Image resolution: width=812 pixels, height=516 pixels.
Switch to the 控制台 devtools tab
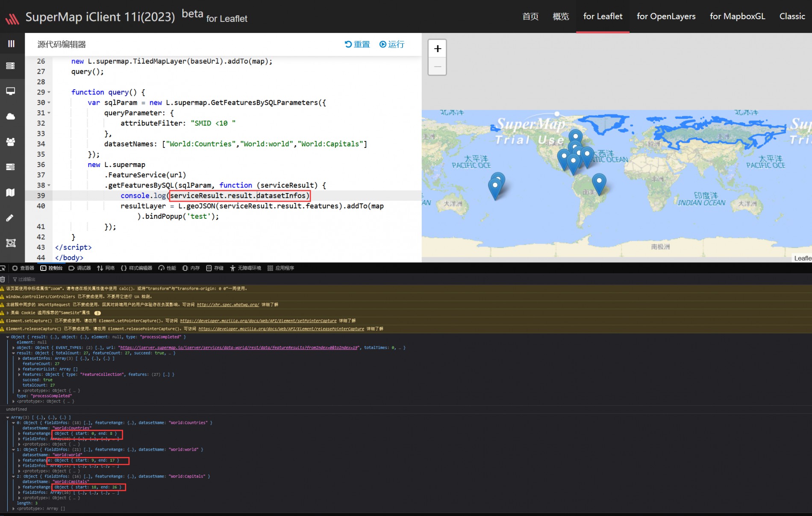tap(51, 268)
